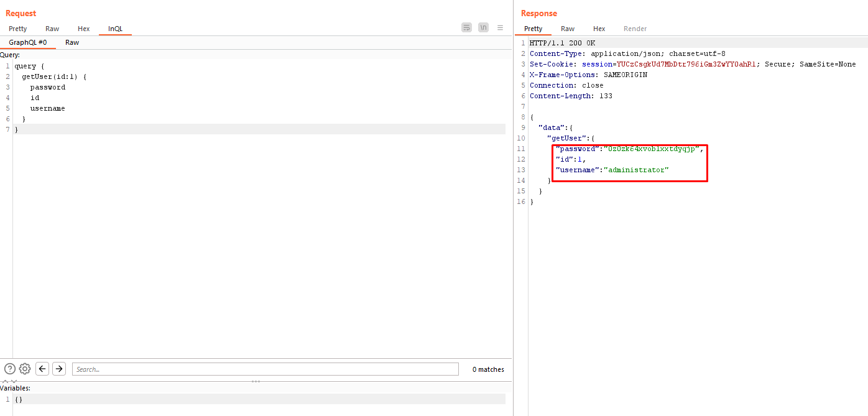Image resolution: width=868 pixels, height=416 pixels.
Task: Select Pretty tab in Response panel
Action: [x=533, y=29]
